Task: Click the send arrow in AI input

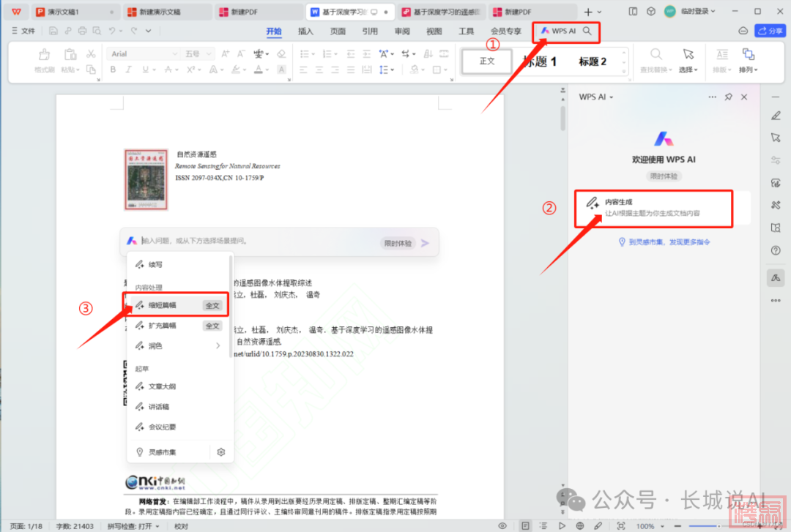Action: coord(426,243)
